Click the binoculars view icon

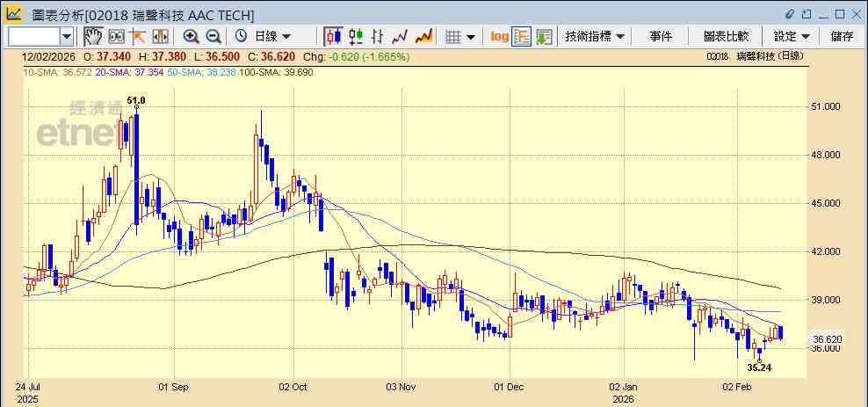[x=116, y=37]
